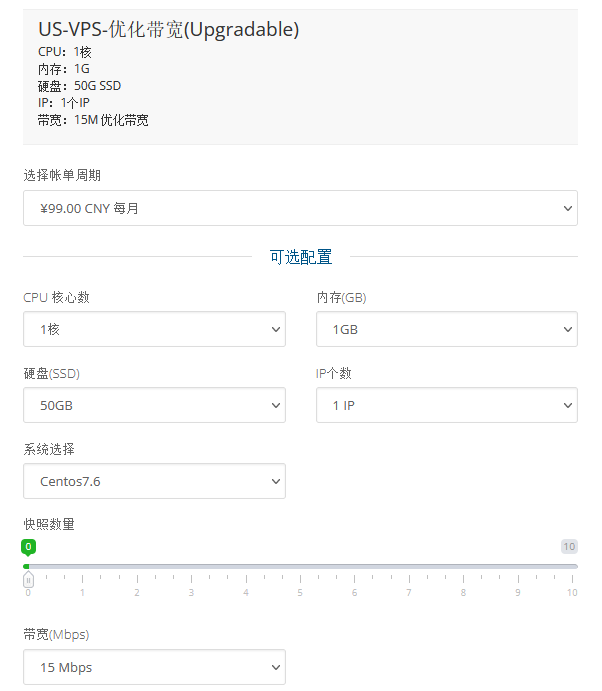
Task: Click the 可选配置 section heading
Action: pyautogui.click(x=301, y=257)
